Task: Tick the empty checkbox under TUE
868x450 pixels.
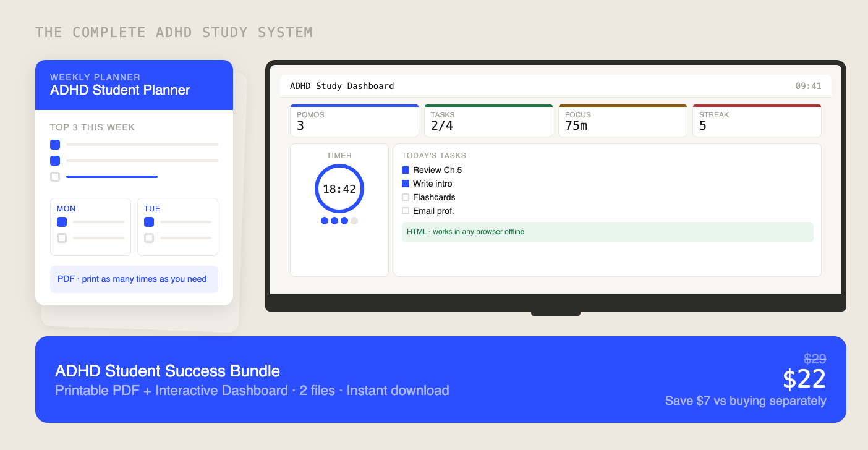Action: point(149,238)
